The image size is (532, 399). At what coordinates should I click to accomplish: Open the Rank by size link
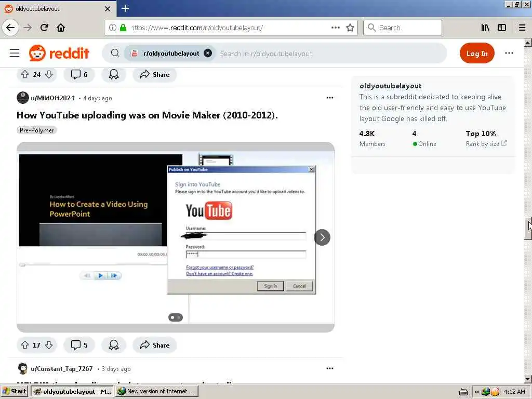click(x=486, y=144)
